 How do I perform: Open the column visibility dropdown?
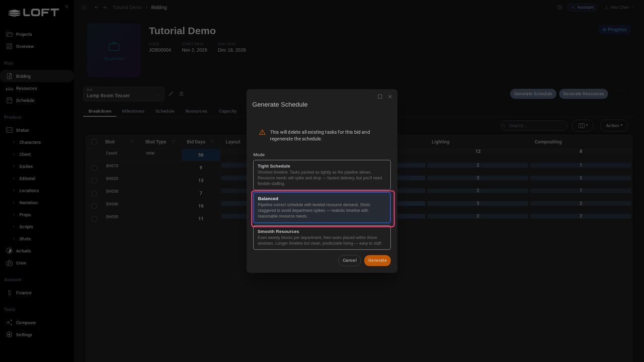coord(583,126)
